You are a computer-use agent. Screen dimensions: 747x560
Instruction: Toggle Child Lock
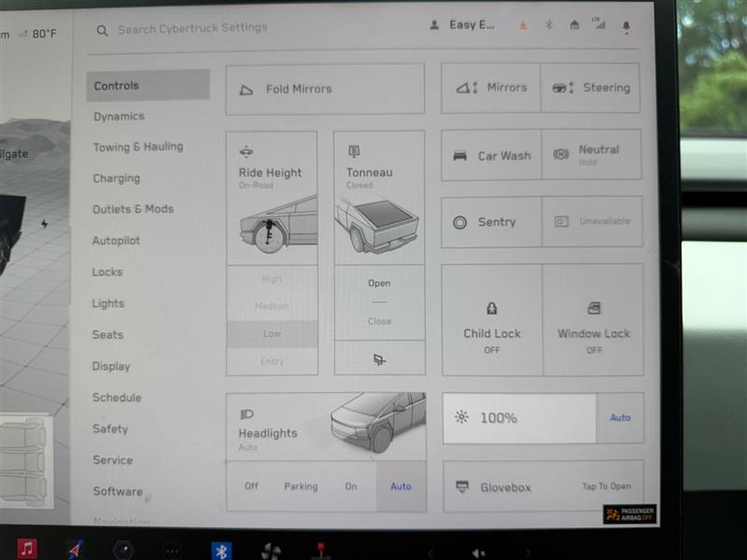[x=492, y=320]
